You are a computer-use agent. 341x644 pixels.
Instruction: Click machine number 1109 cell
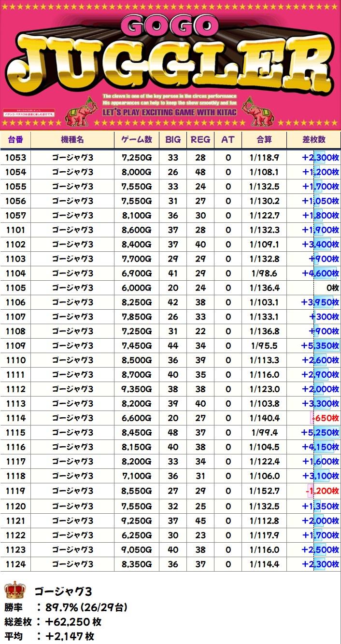(15, 345)
